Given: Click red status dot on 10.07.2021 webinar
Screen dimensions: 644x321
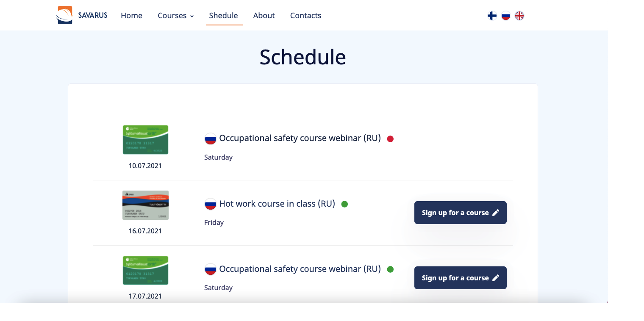Looking at the screenshot, I should [x=390, y=139].
